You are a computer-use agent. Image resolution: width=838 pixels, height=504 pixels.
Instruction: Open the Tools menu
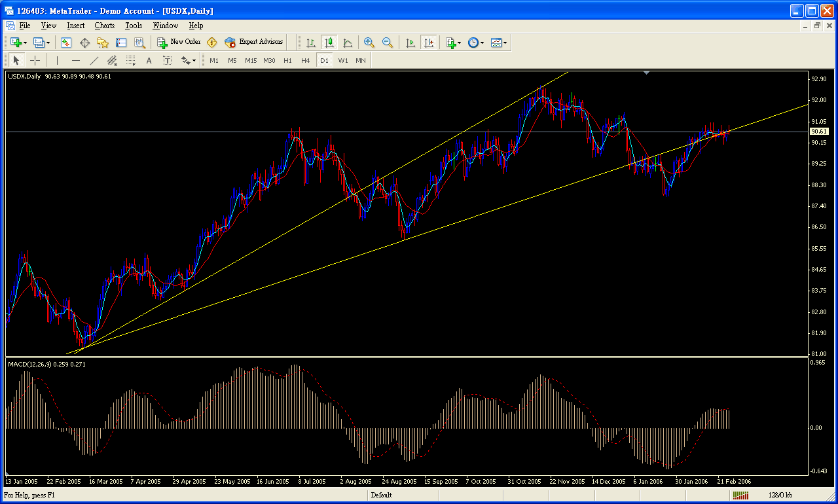(134, 26)
